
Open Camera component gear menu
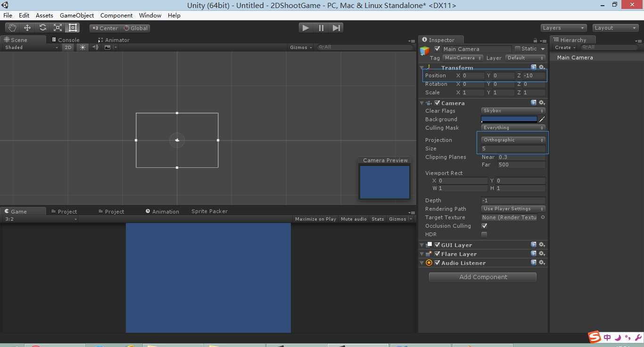[x=542, y=103]
